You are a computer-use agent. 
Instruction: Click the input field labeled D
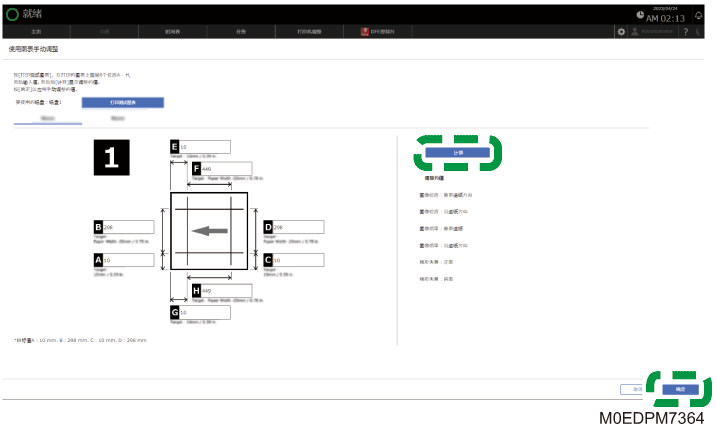click(x=299, y=227)
